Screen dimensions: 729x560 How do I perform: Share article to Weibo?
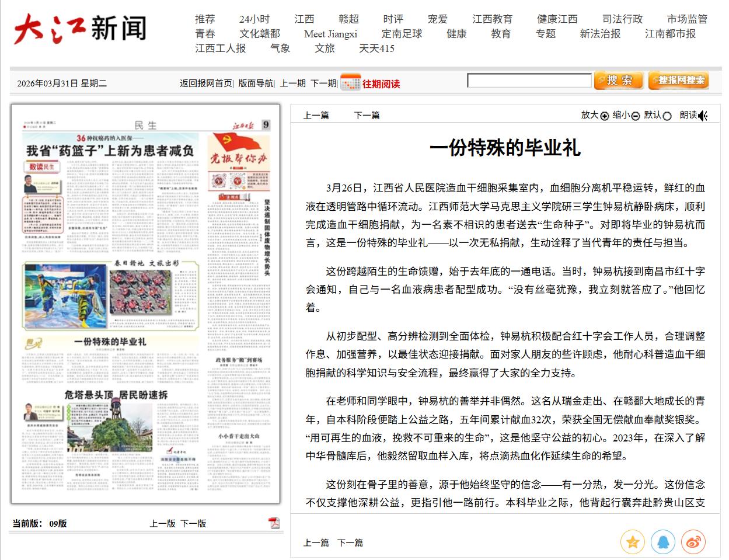tap(693, 542)
